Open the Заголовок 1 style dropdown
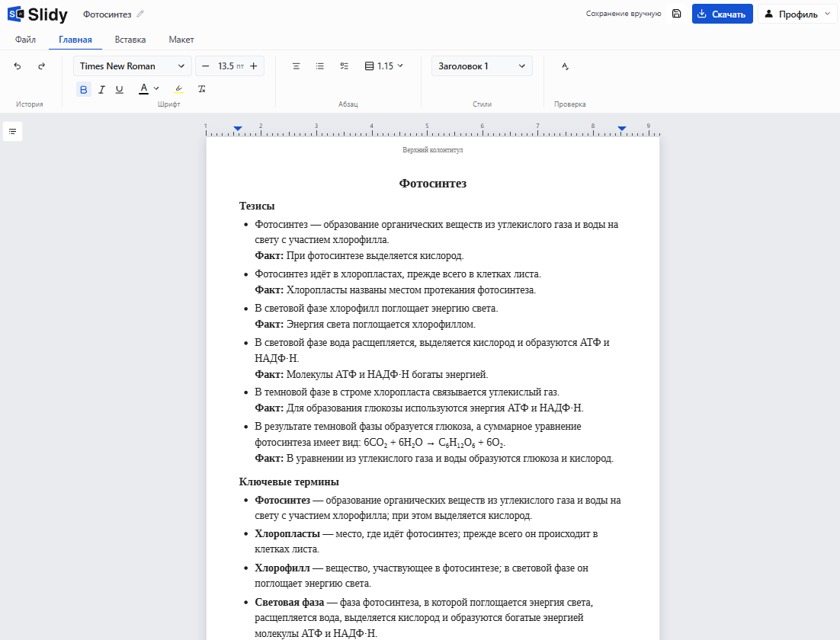Viewport: 840px width, 640px height. coord(482,66)
